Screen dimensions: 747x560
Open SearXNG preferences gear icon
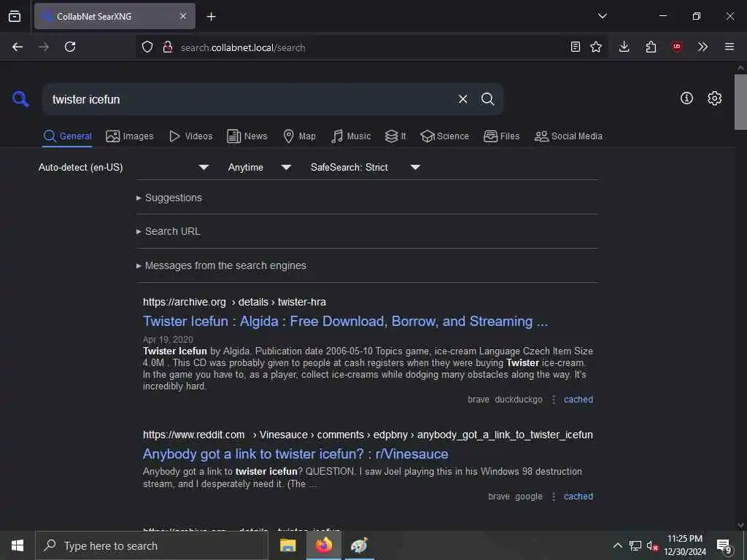[x=714, y=98]
